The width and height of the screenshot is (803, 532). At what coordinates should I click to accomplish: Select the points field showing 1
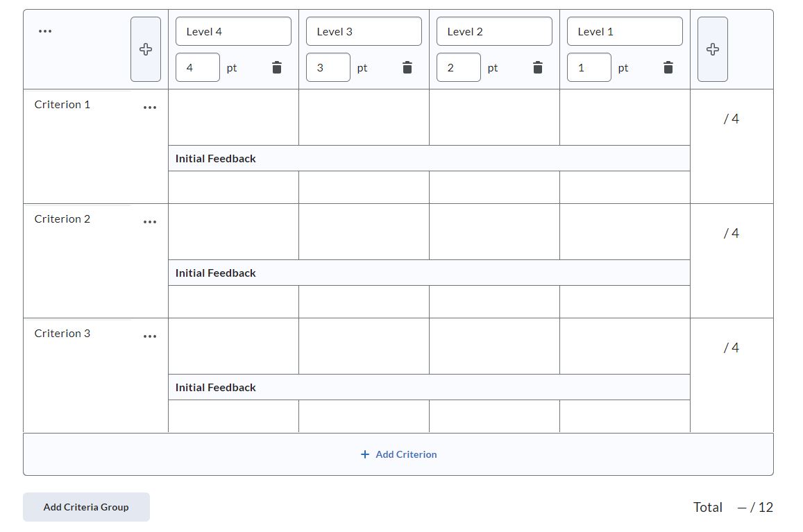589,67
